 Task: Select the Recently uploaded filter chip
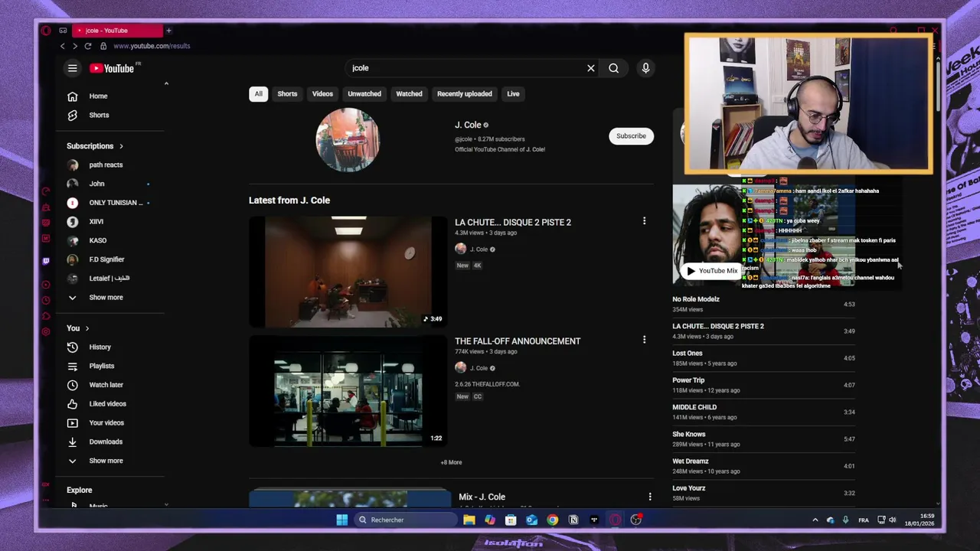point(465,93)
